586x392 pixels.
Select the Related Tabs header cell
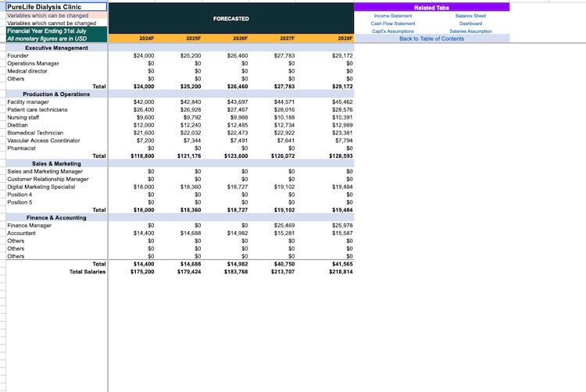(431, 8)
